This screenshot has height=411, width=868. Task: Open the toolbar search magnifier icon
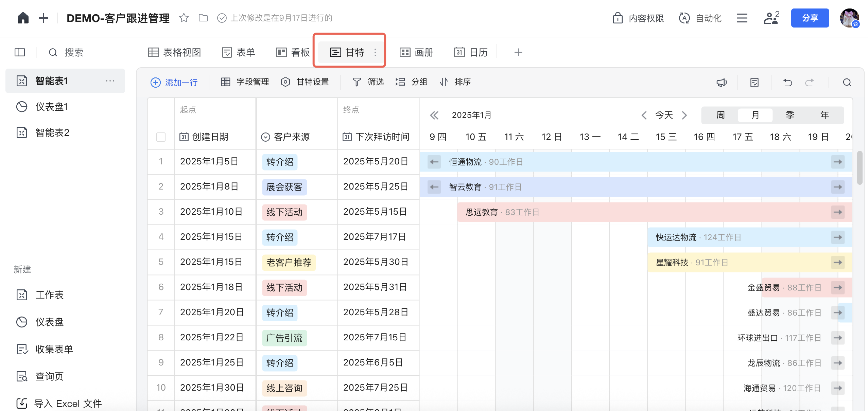coord(847,82)
